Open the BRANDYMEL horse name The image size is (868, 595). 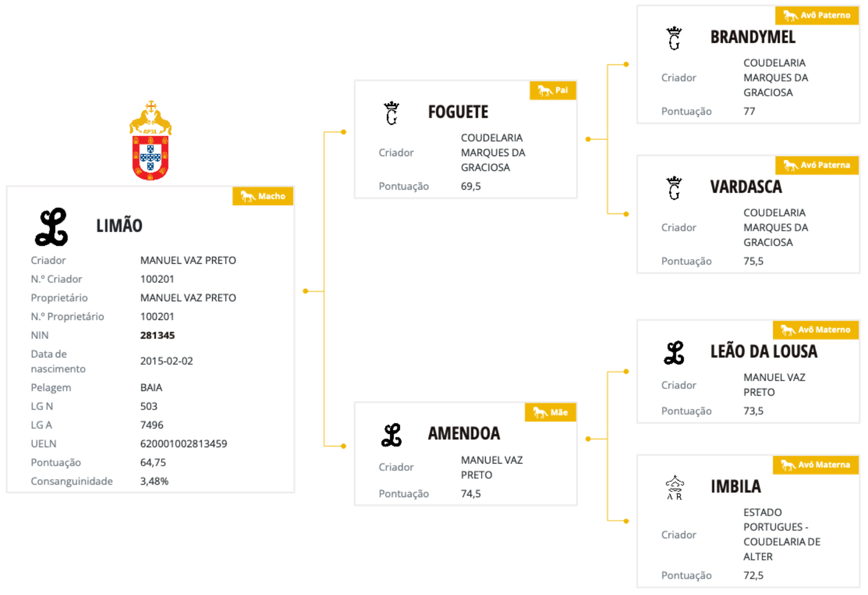753,37
